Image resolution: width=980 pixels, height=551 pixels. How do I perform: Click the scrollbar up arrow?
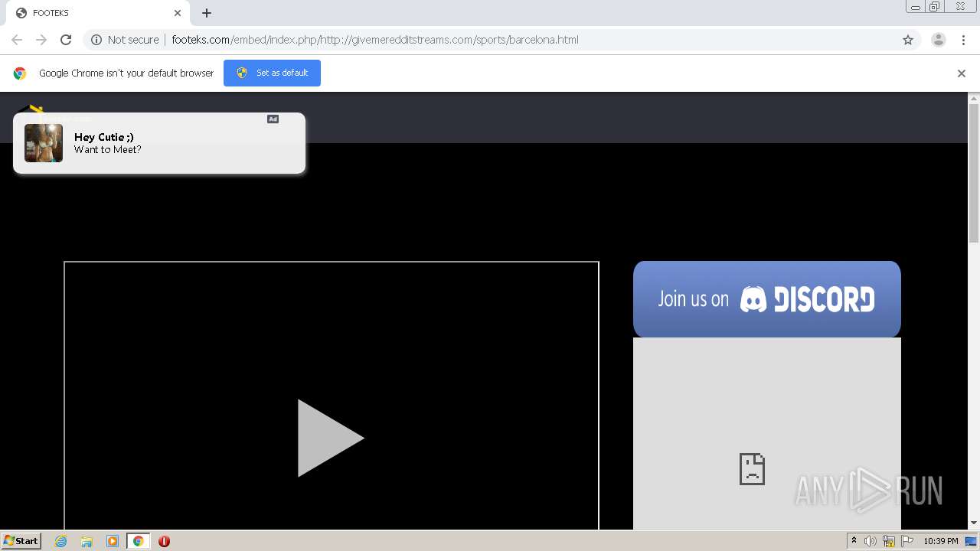[974, 99]
